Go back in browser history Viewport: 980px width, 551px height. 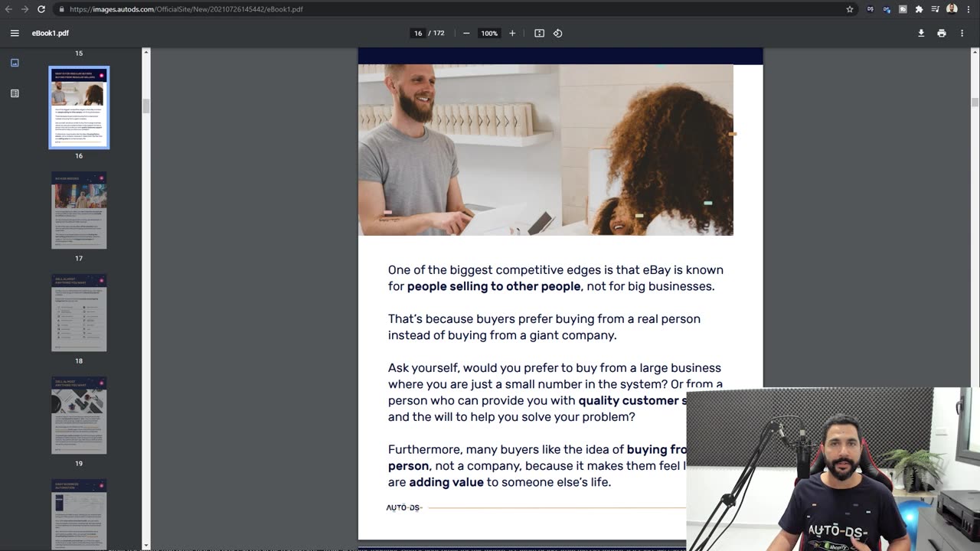tap(9, 9)
